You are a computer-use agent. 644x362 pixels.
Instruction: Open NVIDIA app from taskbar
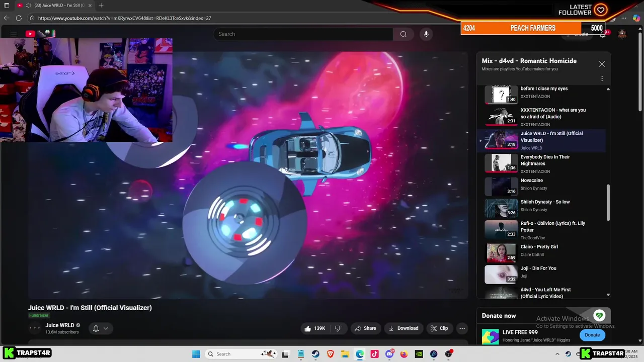[419, 354]
